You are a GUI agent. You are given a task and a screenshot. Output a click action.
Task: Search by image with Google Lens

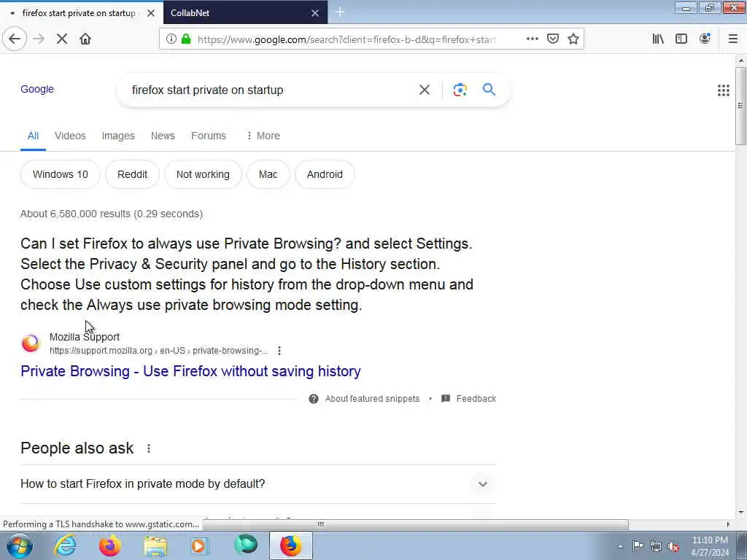(x=460, y=90)
